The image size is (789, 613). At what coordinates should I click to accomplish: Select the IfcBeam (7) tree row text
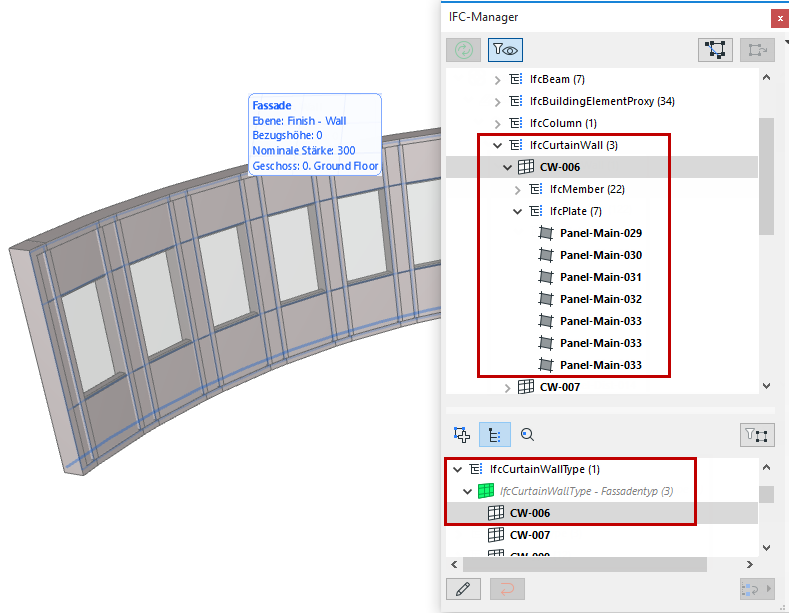pos(557,80)
